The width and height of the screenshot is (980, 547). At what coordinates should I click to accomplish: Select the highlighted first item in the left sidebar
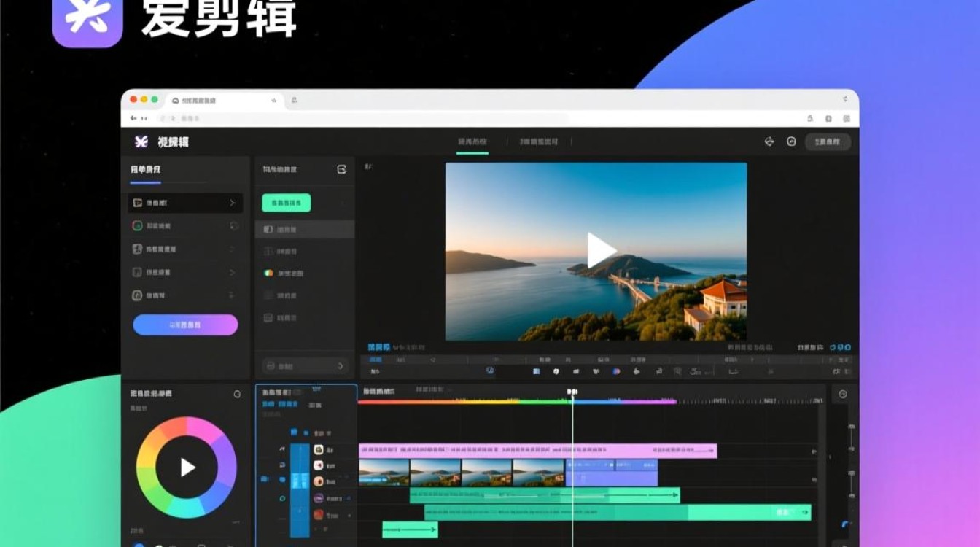click(x=186, y=203)
